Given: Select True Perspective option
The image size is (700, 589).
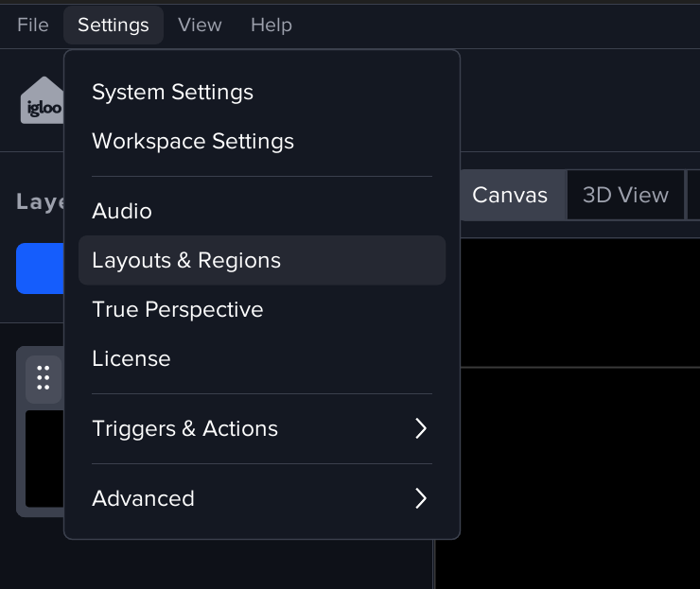Looking at the screenshot, I should [x=178, y=309].
